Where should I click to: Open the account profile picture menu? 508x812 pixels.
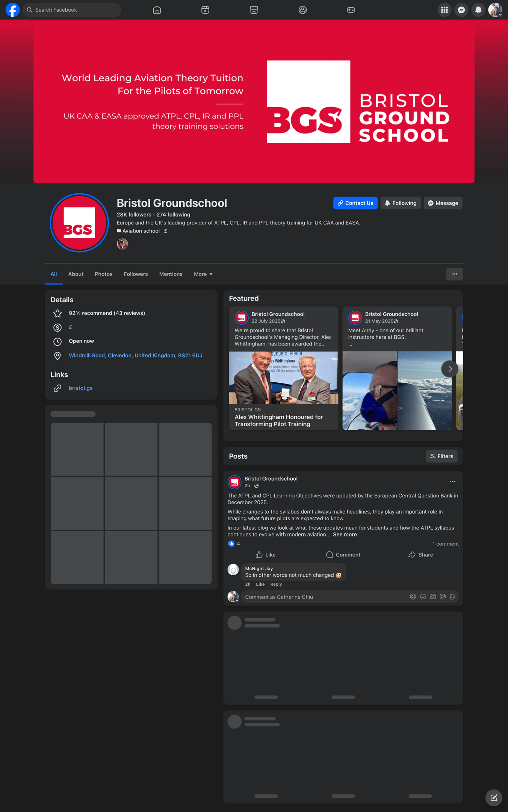click(x=495, y=10)
